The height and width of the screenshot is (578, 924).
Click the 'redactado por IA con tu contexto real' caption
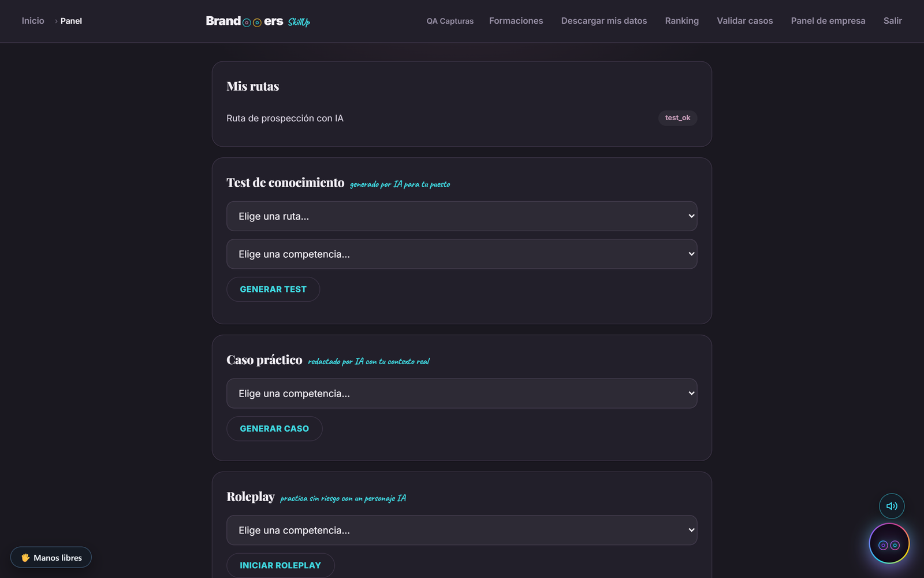tap(368, 362)
